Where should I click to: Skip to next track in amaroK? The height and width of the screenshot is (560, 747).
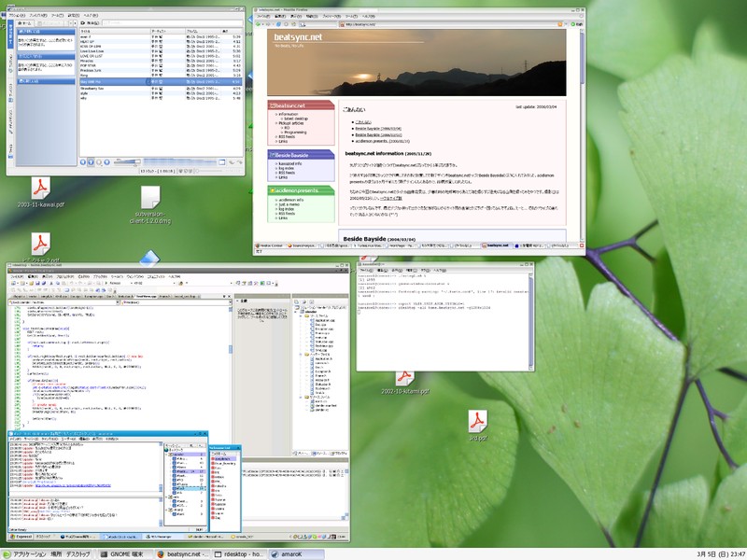pyautogui.click(x=106, y=162)
